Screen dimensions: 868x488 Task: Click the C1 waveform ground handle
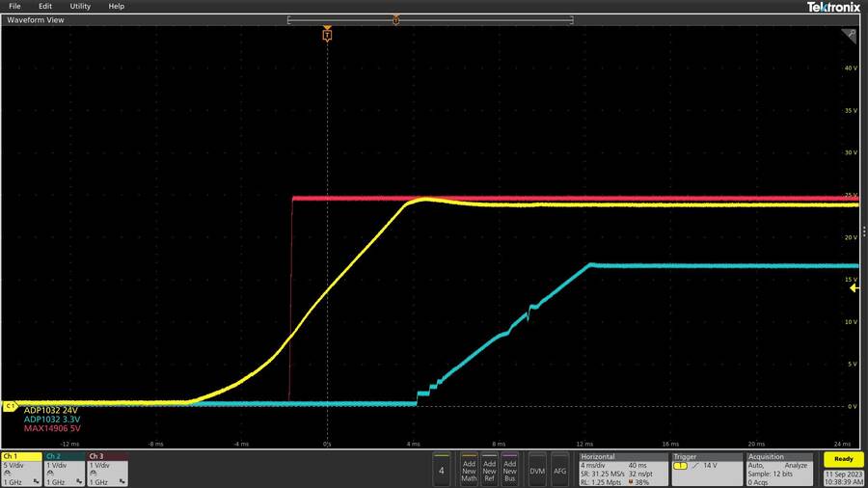[10, 406]
